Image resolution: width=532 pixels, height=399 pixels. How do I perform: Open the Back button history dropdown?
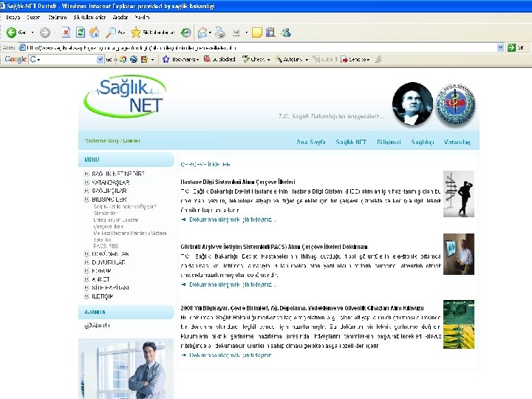(33, 33)
